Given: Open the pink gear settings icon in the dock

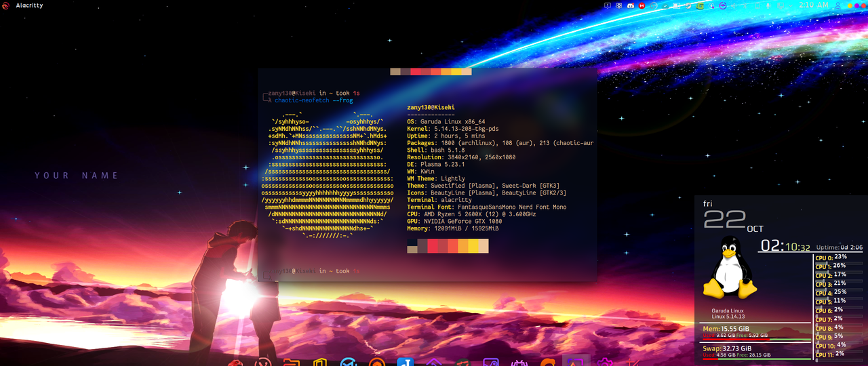Looking at the screenshot, I should [x=605, y=361].
